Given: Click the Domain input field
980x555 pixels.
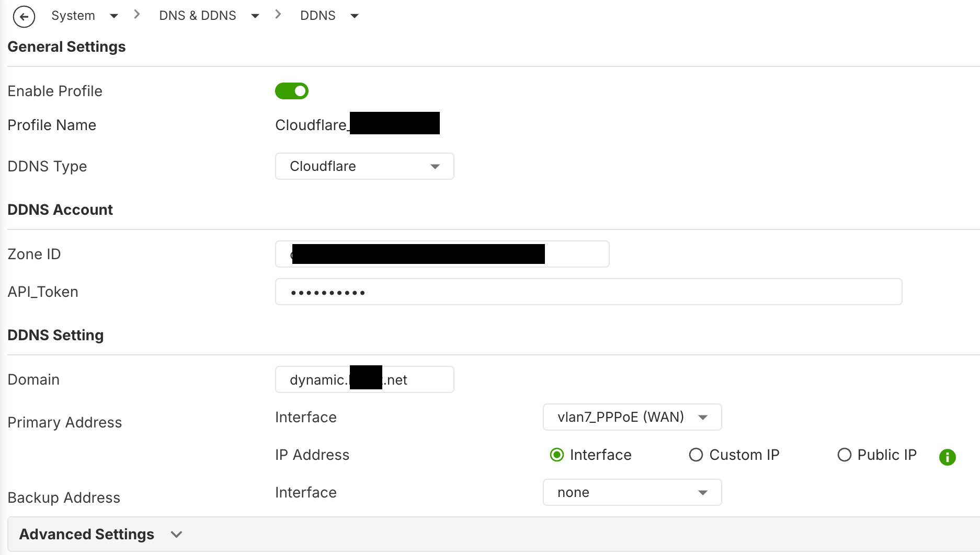Looking at the screenshot, I should pos(364,379).
